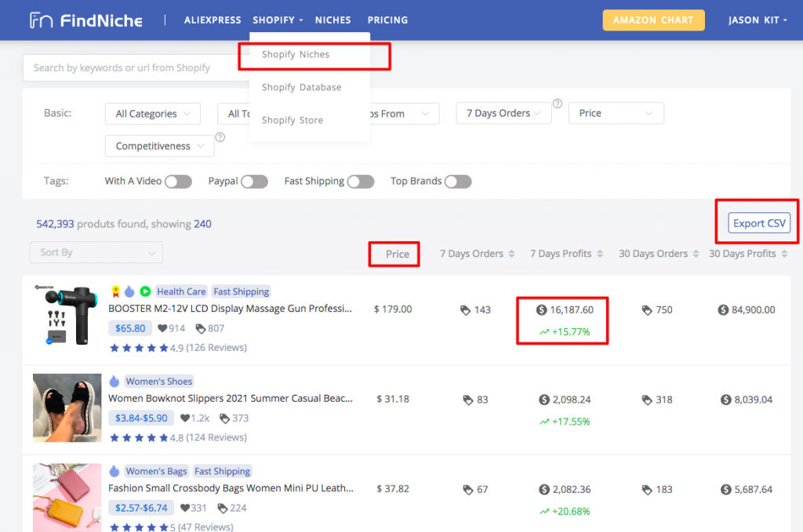Click the Health Care category tag
The image size is (803, 532).
point(181,291)
